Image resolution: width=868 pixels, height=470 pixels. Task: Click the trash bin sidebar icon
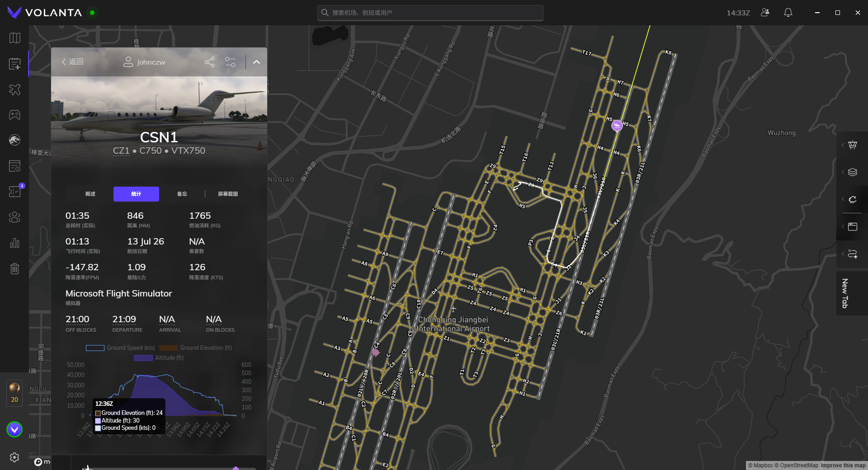(14, 269)
